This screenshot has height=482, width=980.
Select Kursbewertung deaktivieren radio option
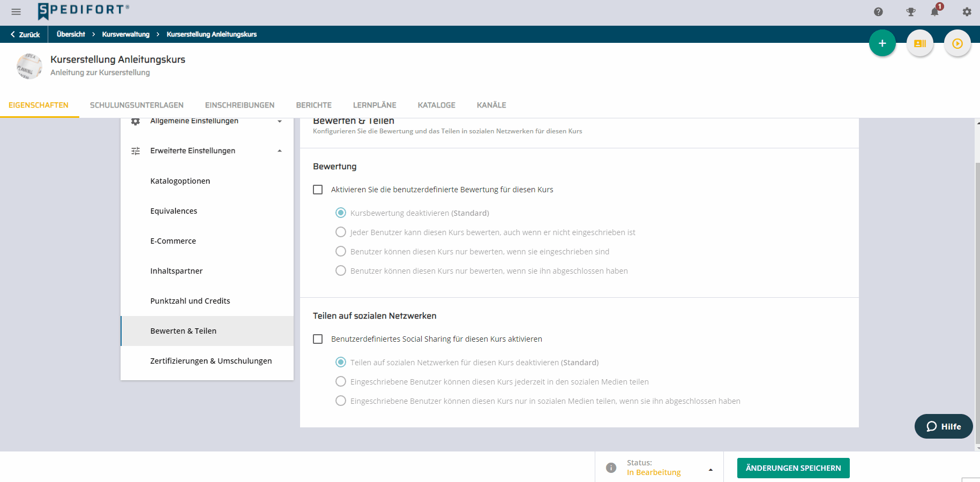[341, 213]
